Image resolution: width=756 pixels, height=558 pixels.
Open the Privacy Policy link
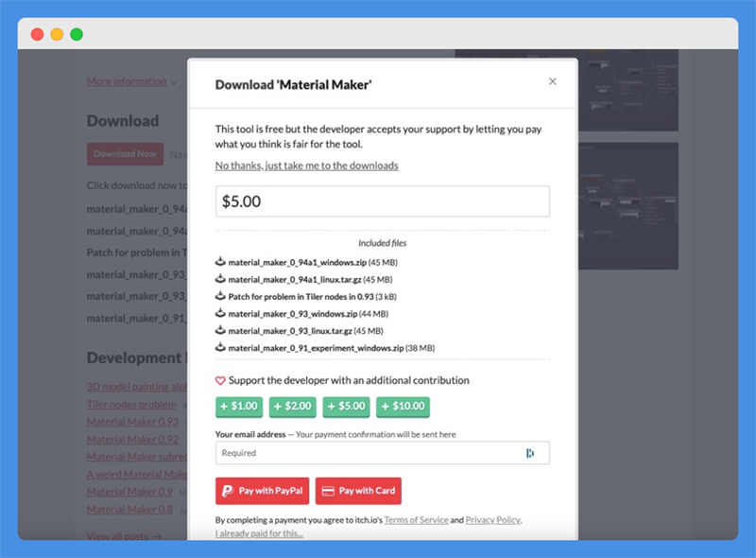(x=492, y=520)
